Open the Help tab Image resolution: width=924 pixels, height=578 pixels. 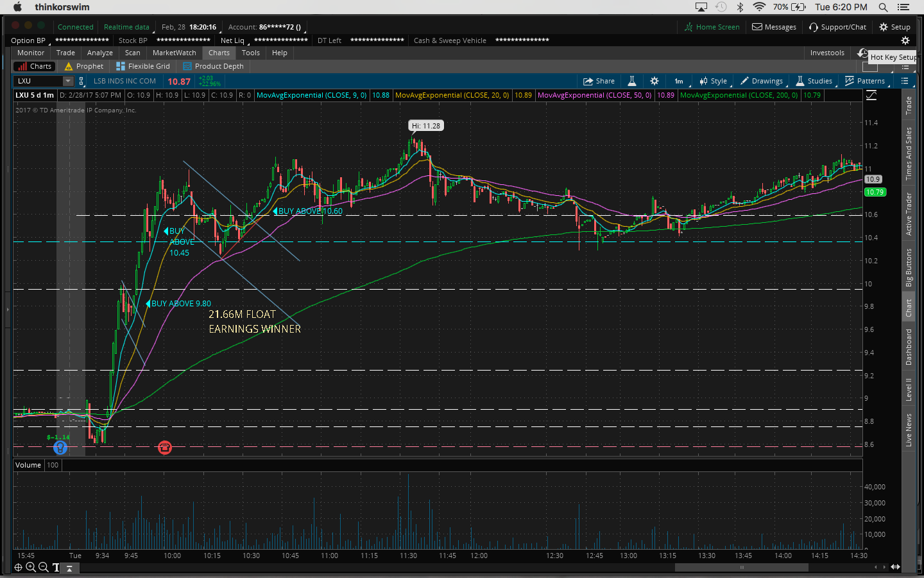coord(280,53)
